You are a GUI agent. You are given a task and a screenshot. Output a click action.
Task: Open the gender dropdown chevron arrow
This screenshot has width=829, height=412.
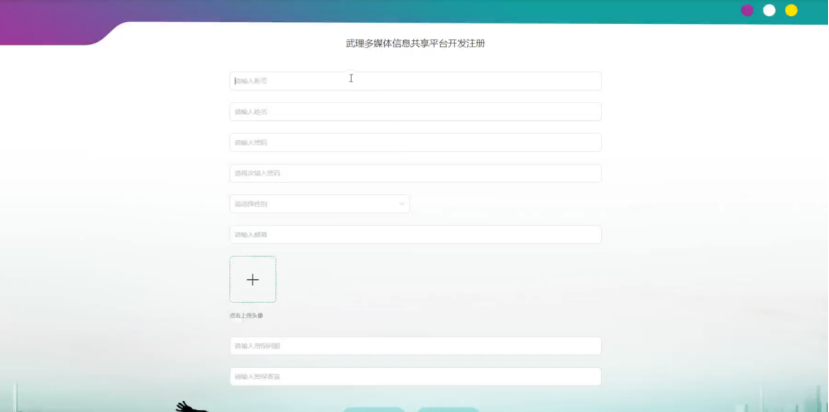402,204
